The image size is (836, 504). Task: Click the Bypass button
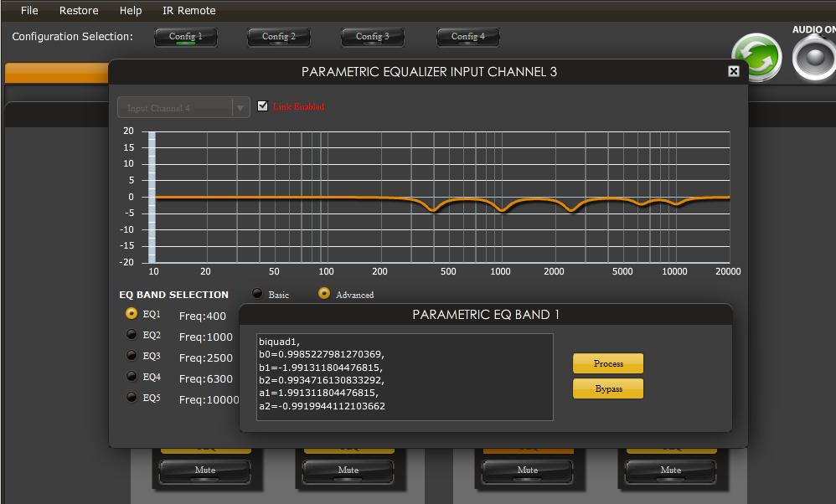coord(608,388)
